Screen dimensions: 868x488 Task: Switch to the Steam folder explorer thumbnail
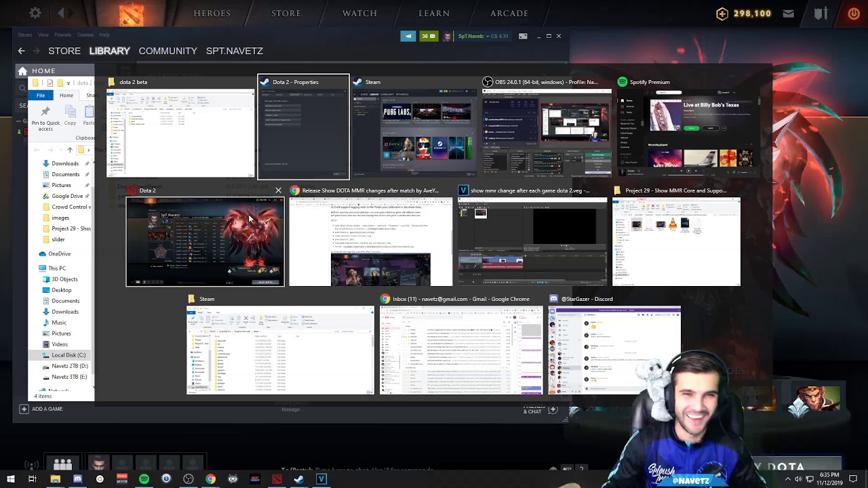pos(280,350)
